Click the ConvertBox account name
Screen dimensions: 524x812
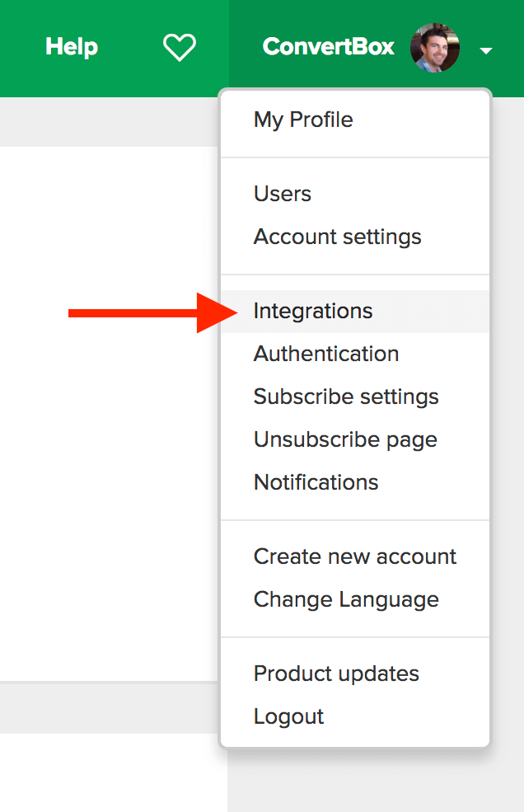click(328, 47)
